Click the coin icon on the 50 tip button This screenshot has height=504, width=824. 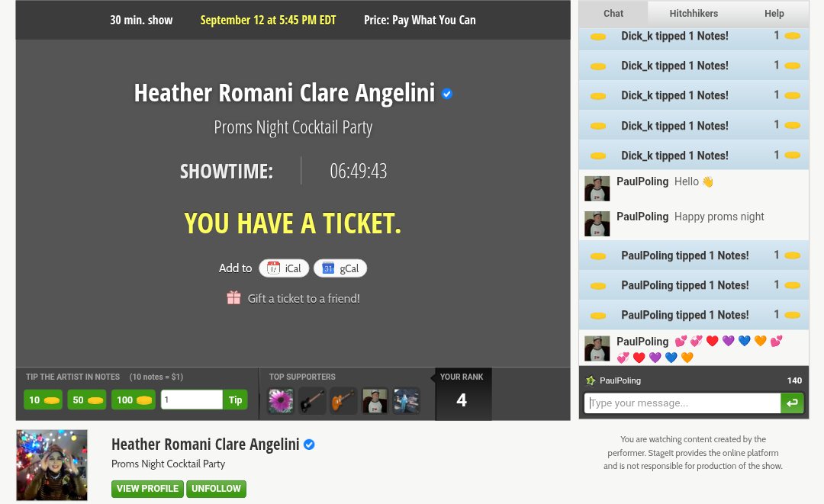pyautogui.click(x=95, y=400)
